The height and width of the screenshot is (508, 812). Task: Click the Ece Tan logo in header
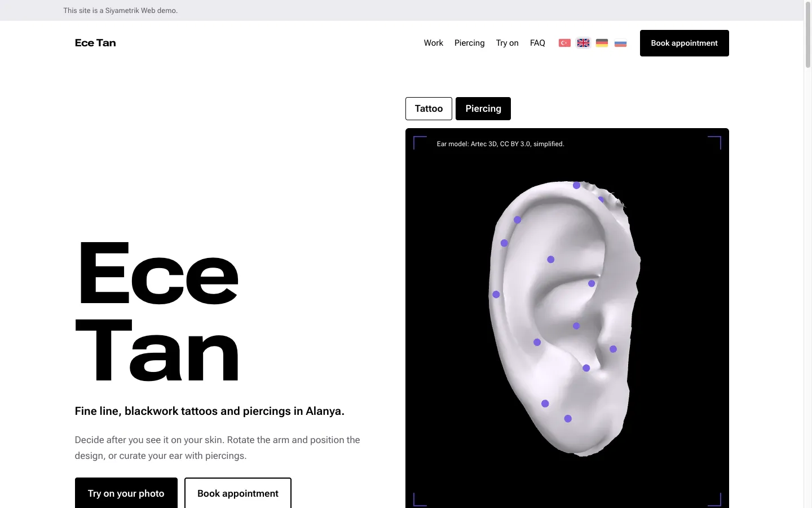pyautogui.click(x=95, y=43)
